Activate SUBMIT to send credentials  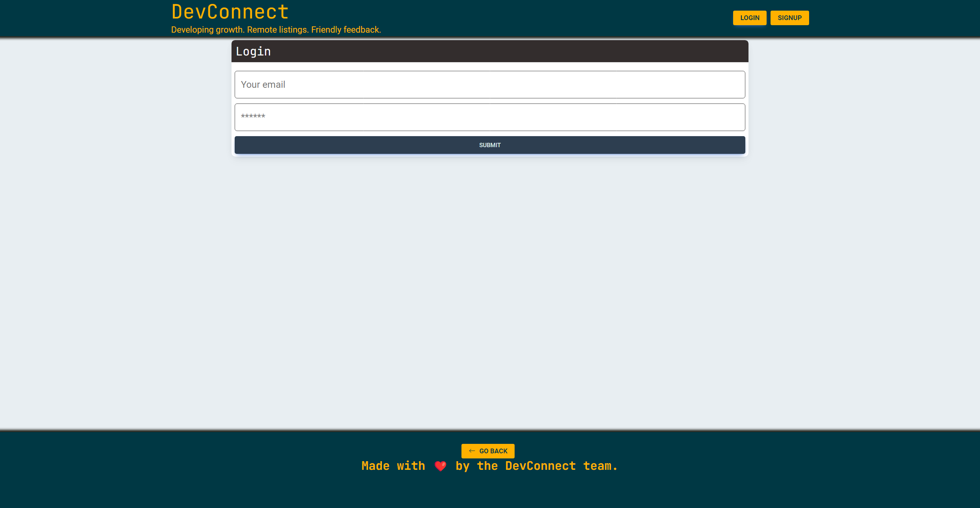coord(489,145)
